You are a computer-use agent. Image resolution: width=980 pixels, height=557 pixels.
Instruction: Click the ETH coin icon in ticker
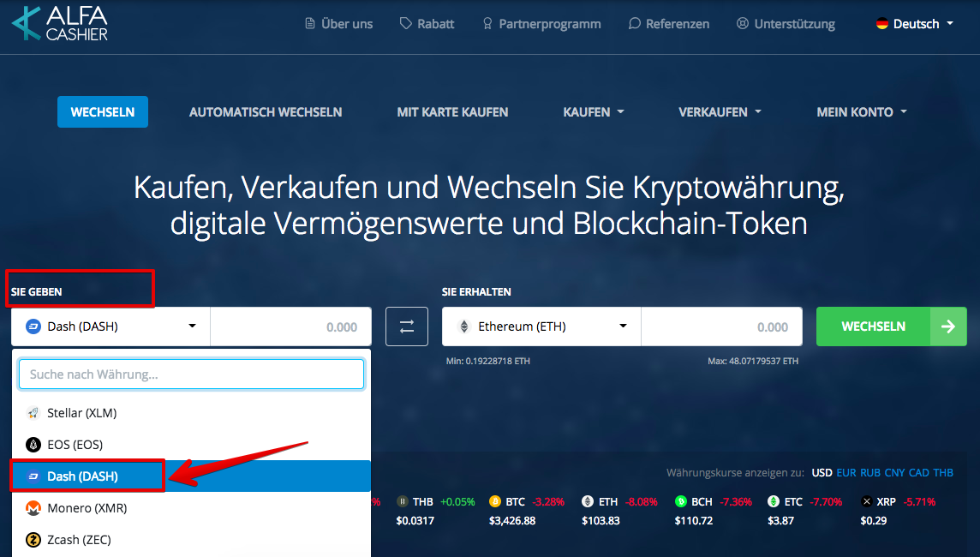click(588, 501)
